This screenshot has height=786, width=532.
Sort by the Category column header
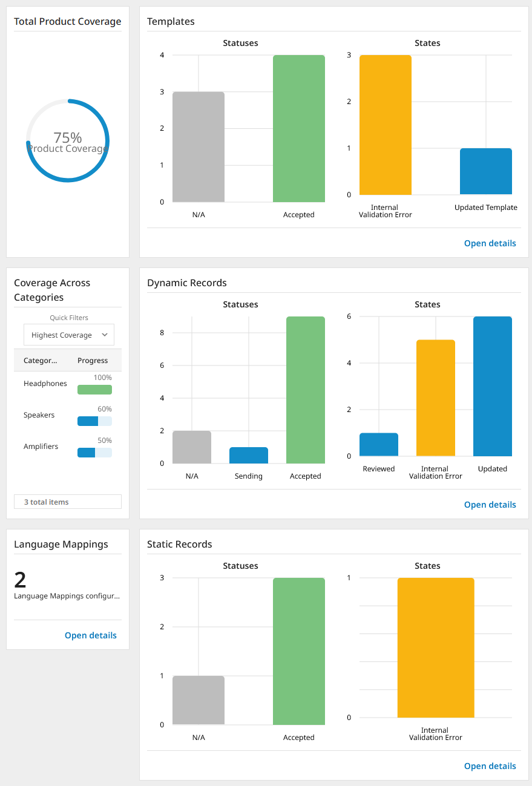coord(41,361)
